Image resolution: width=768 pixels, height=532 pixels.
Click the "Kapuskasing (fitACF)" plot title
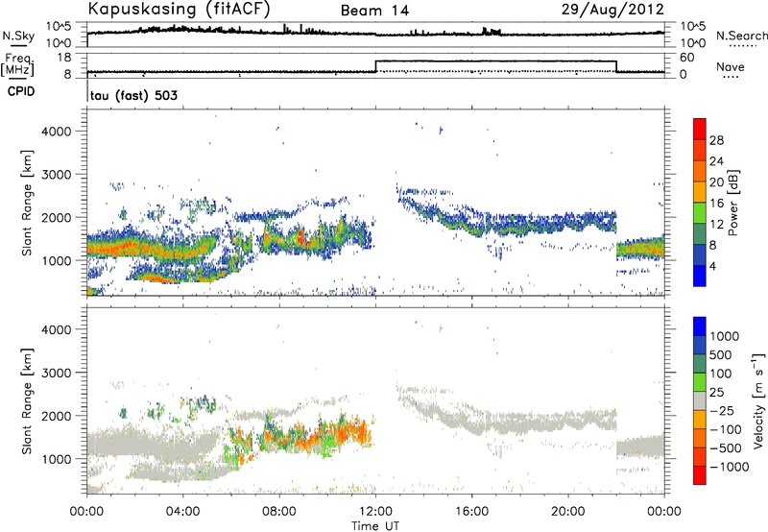(x=179, y=9)
